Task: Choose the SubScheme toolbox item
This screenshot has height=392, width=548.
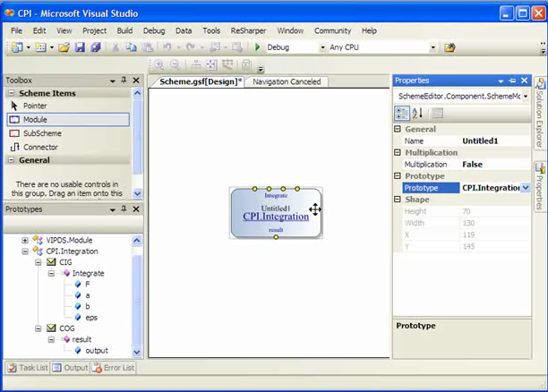Action: [x=41, y=132]
